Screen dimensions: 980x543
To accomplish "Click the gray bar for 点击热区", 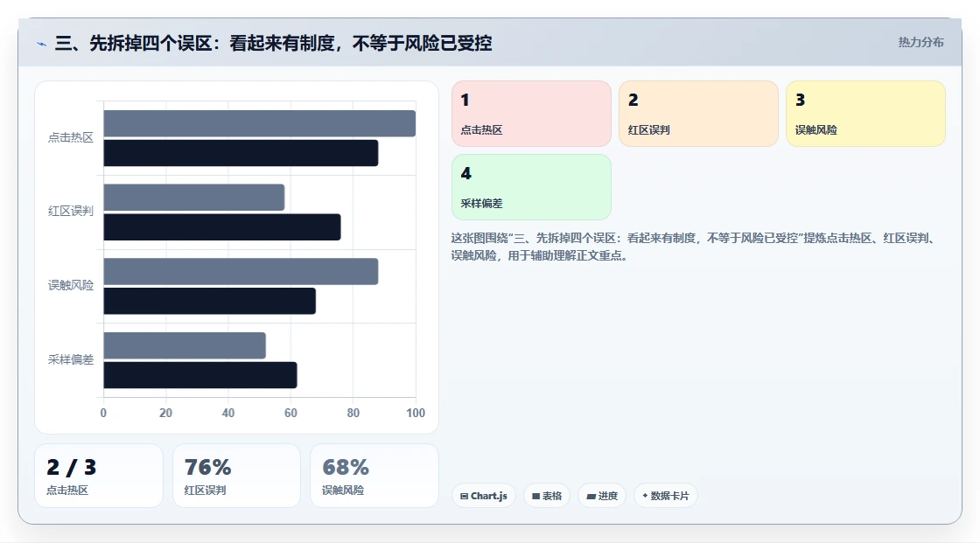I will click(x=259, y=123).
